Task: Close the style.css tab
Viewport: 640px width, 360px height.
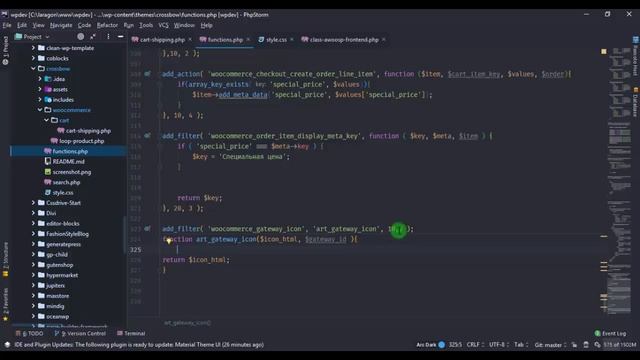Action: coord(292,40)
